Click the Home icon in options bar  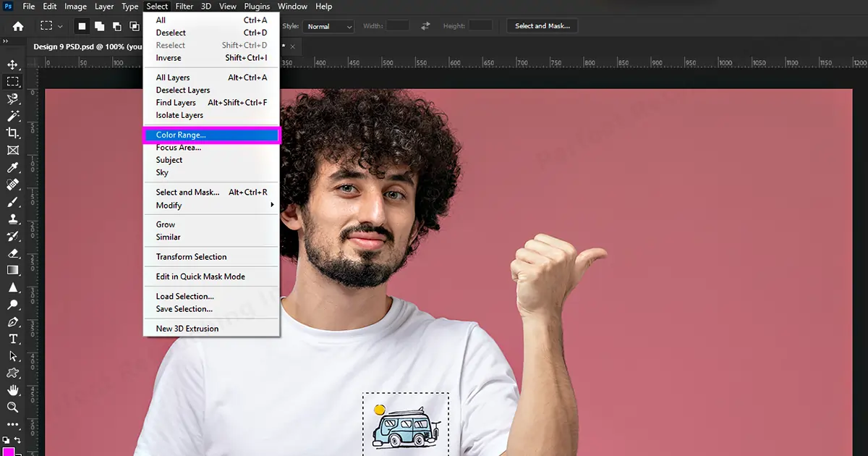[18, 26]
